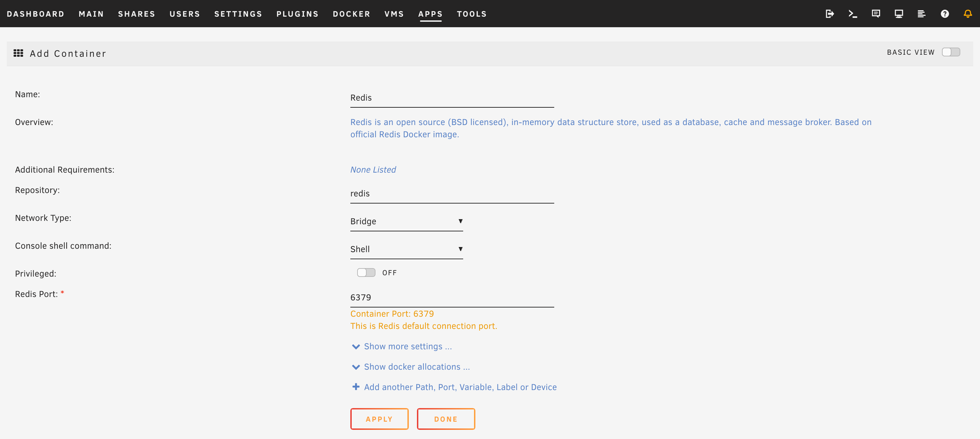This screenshot has height=439, width=980.
Task: Expand Show docker allocations
Action: pos(416,367)
